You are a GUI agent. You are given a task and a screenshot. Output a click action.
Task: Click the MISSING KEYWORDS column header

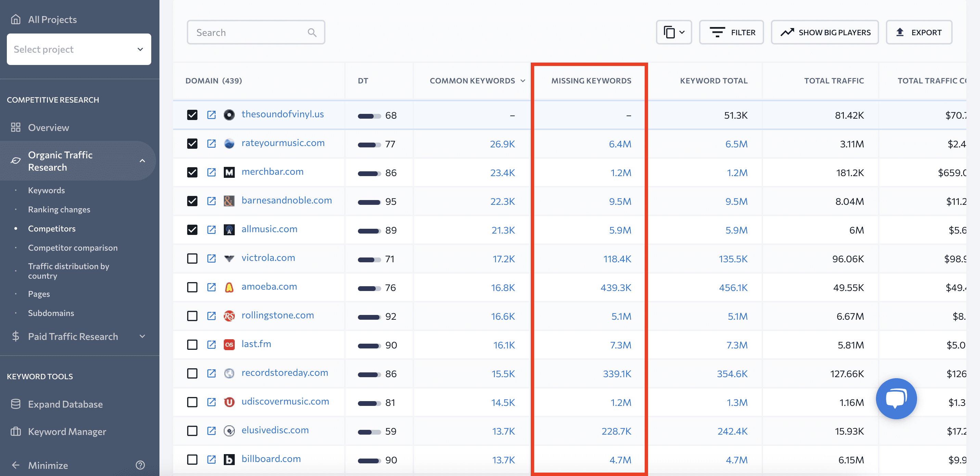pyautogui.click(x=591, y=81)
